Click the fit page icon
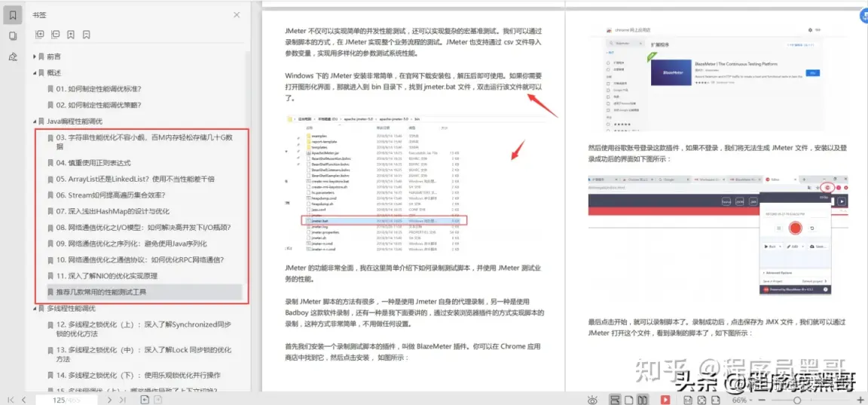Viewport: 868px width, 405px height. click(701, 400)
